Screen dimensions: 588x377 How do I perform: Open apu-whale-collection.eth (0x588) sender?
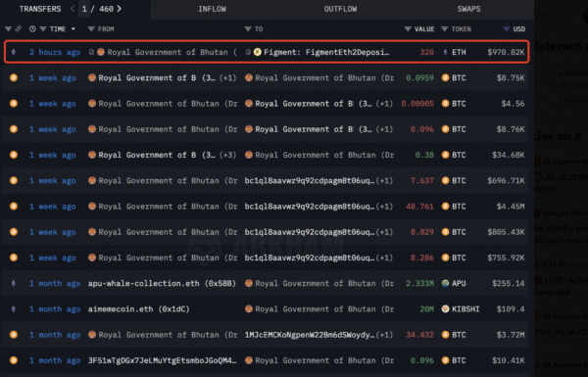coord(162,283)
